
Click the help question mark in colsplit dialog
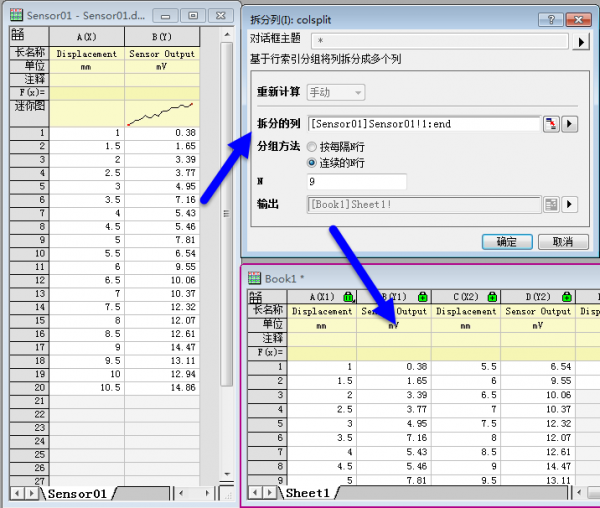point(548,19)
